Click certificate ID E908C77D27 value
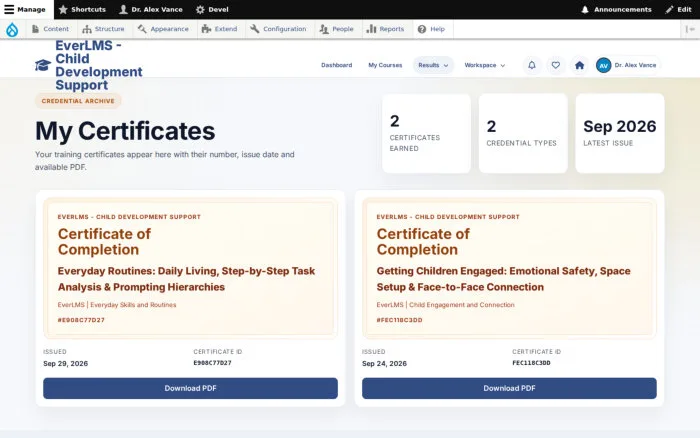Screen dimensions: 700x438 pos(212,363)
